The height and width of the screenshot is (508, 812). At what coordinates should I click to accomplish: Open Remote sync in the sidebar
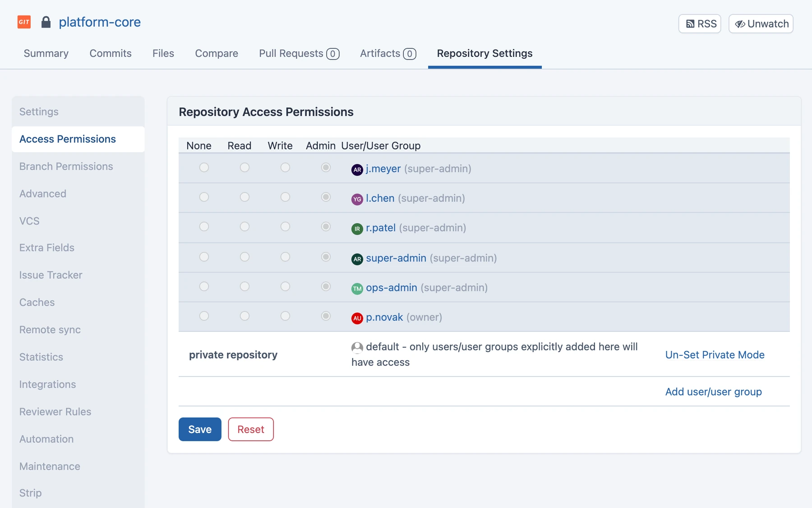pyautogui.click(x=78, y=330)
